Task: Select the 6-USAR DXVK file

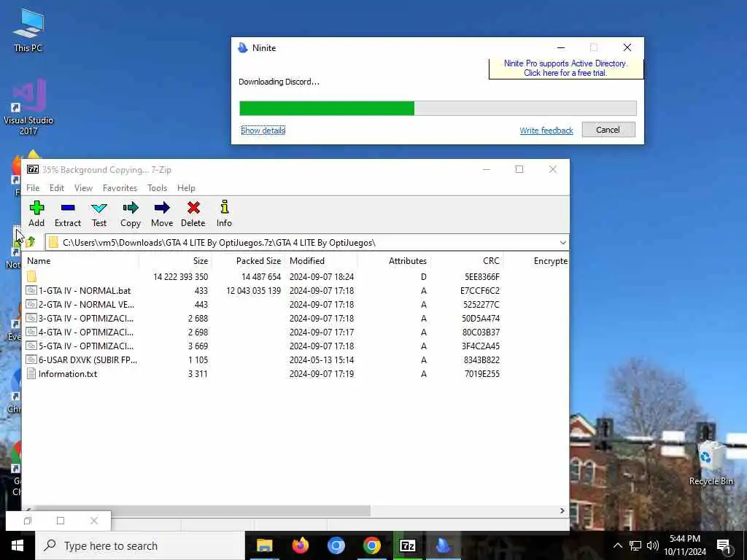Action: click(x=295, y=360)
